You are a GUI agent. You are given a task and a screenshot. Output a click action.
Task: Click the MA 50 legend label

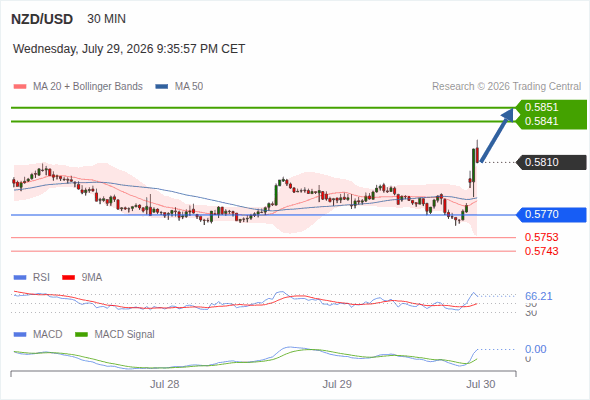tap(189, 87)
